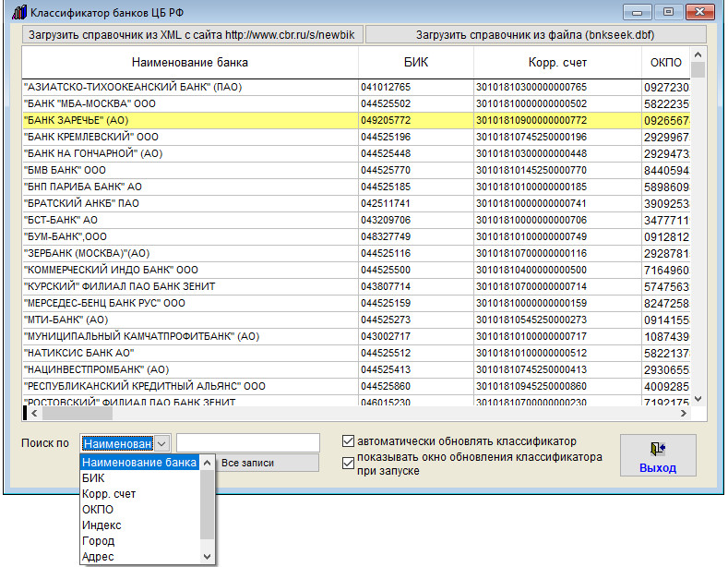Click the search text input field

247,443
